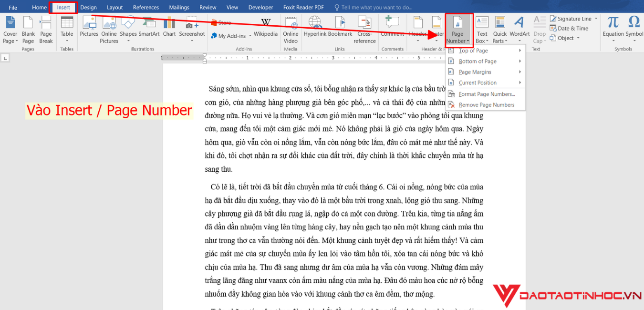
Task: Insert an Online Video
Action: pyautogui.click(x=291, y=29)
